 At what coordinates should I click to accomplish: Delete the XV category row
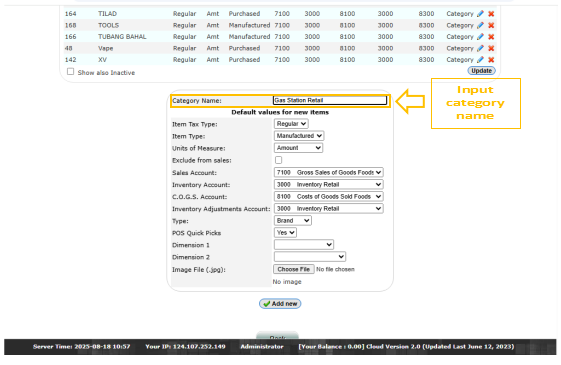pos(491,60)
